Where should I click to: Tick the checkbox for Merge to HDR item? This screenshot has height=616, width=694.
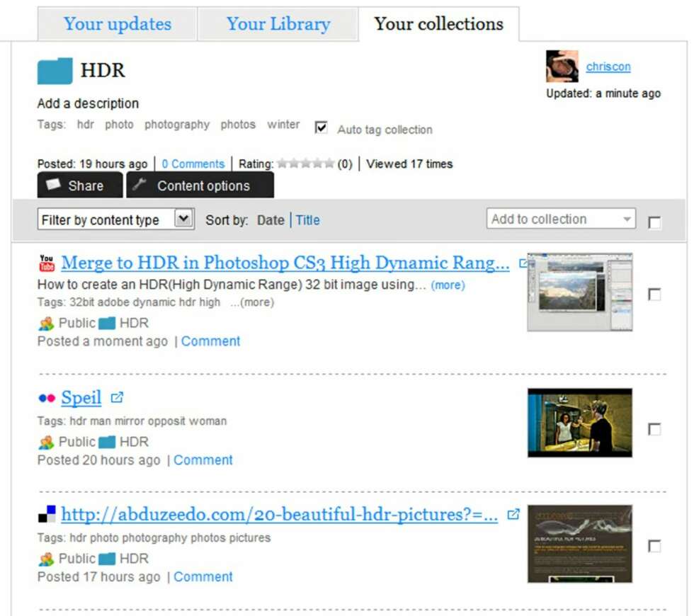pos(654,295)
